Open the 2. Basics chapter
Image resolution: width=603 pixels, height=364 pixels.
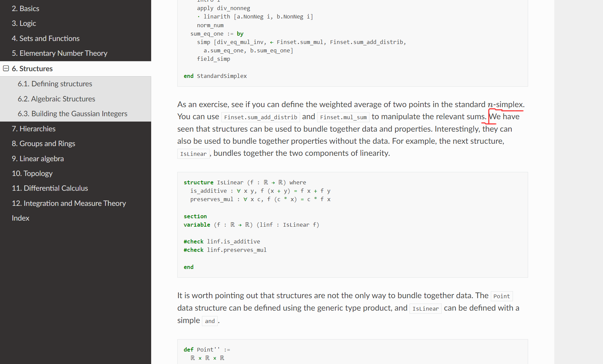(x=26, y=8)
